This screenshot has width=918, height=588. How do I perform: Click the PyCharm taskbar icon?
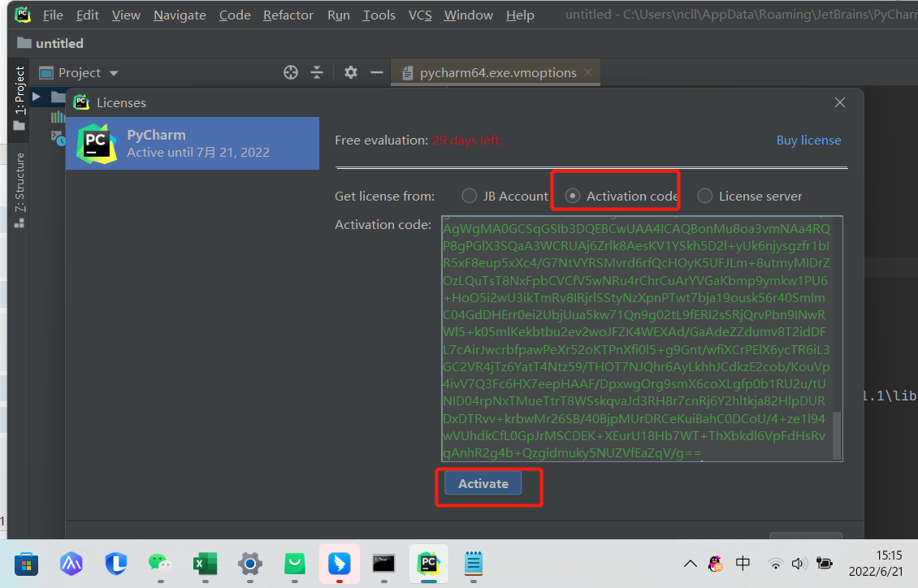[x=429, y=564]
